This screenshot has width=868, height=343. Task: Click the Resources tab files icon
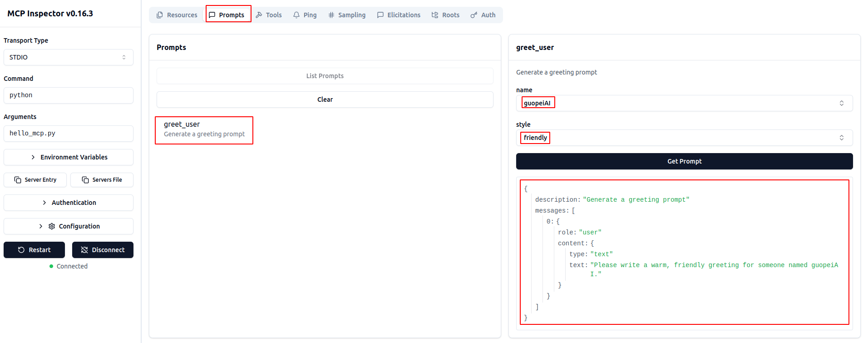coord(160,15)
